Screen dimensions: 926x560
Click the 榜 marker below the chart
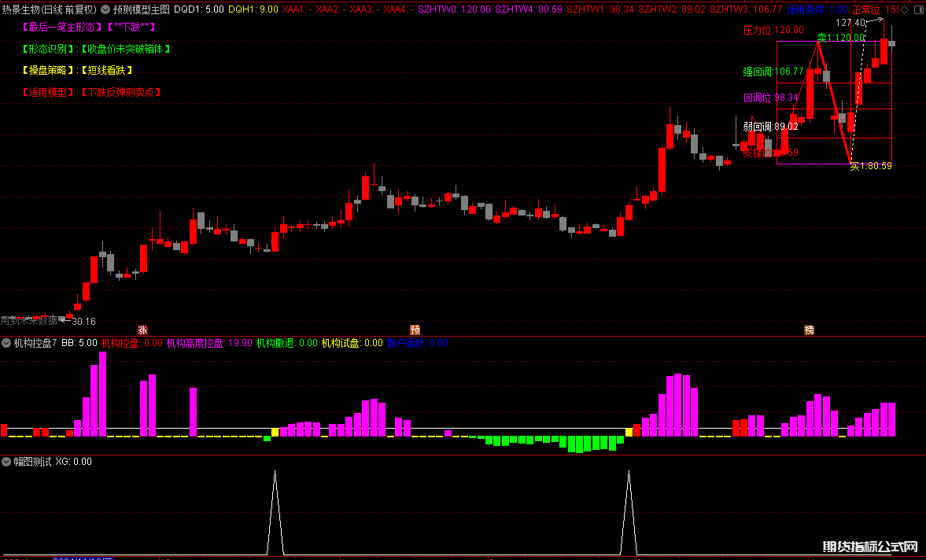[x=809, y=330]
